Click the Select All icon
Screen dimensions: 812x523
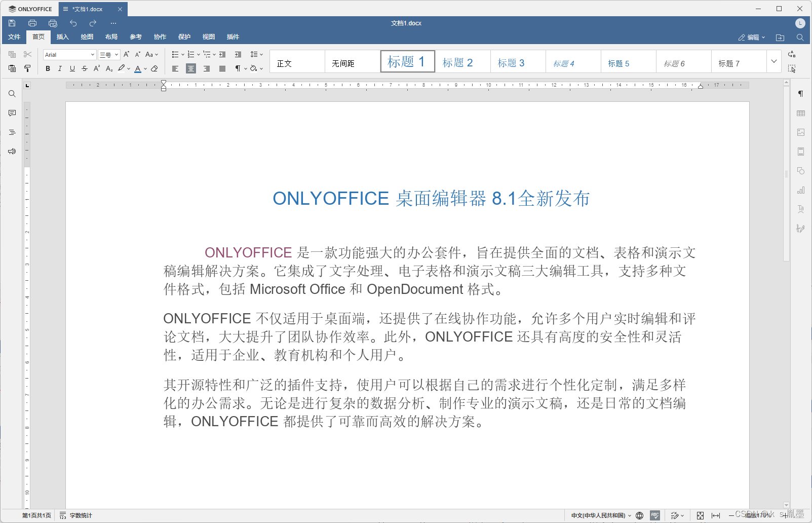point(792,68)
